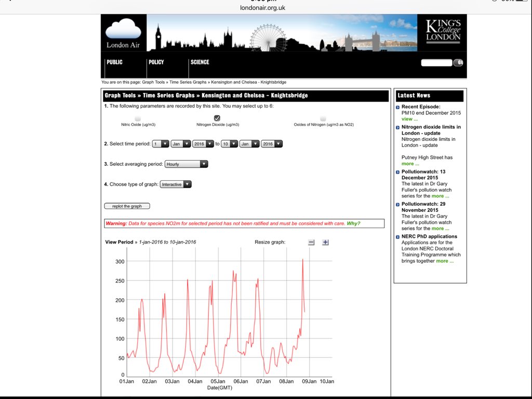Select the Oxides of Nitrogen checkbox
Viewport: 532px width, 399px height.
[323, 118]
